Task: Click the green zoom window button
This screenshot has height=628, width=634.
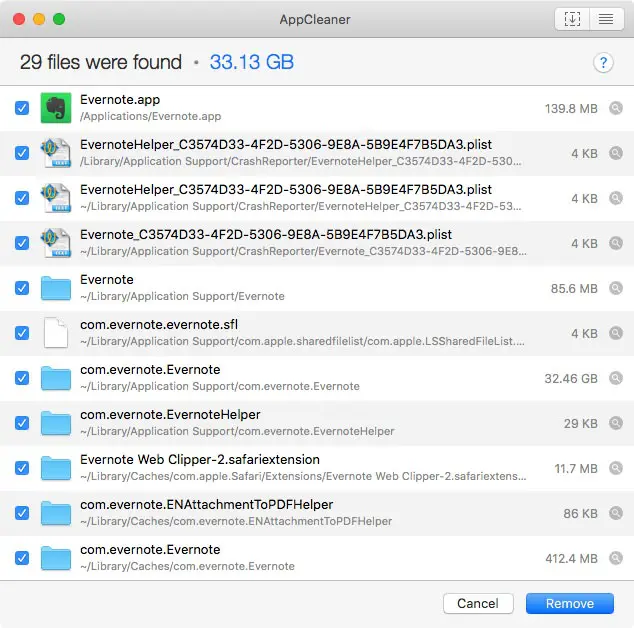Action: click(59, 19)
